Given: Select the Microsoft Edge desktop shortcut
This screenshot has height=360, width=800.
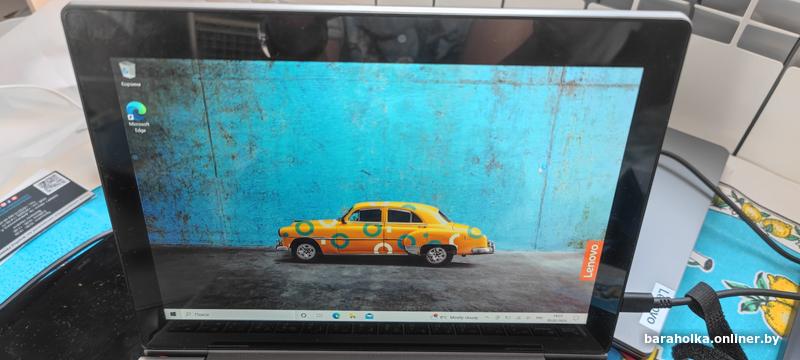Looking at the screenshot, I should 137,117.
